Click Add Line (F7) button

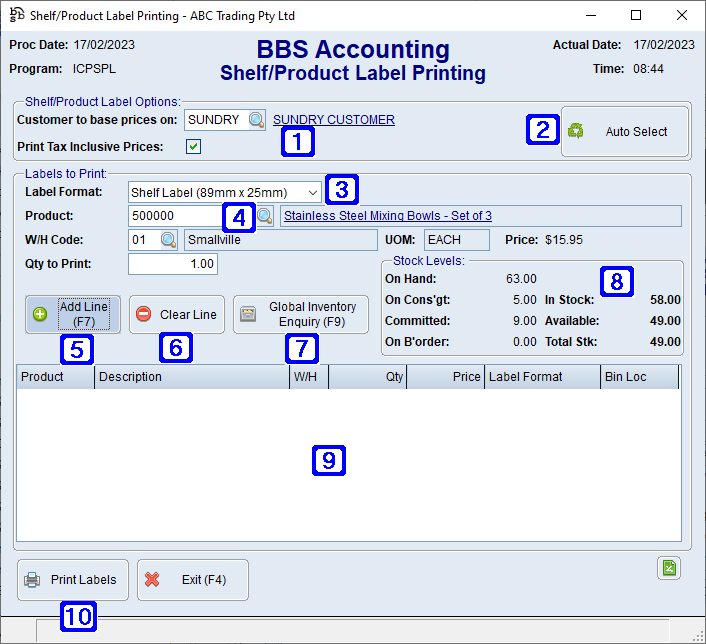coord(73,314)
